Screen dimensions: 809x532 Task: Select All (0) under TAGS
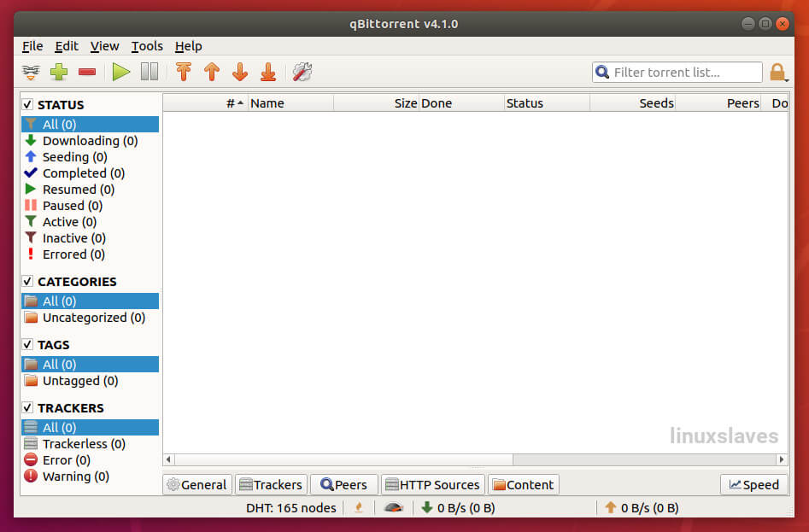[x=91, y=365]
